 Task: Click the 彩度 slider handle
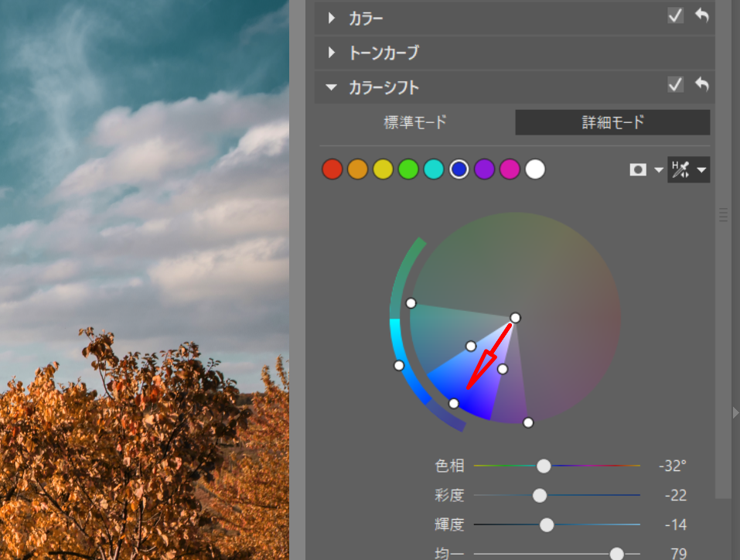click(x=540, y=495)
